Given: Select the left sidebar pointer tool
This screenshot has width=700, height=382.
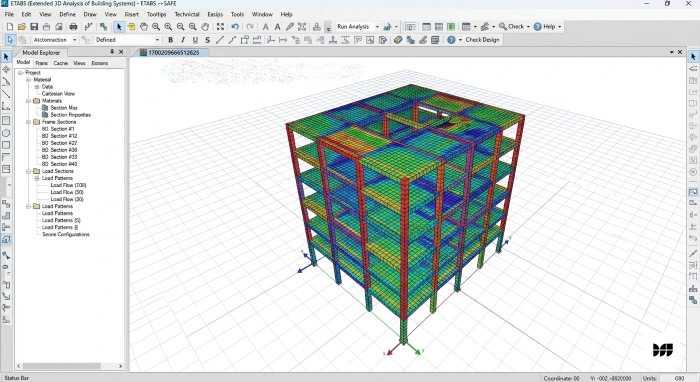Looking at the screenshot, I should pos(6,57).
